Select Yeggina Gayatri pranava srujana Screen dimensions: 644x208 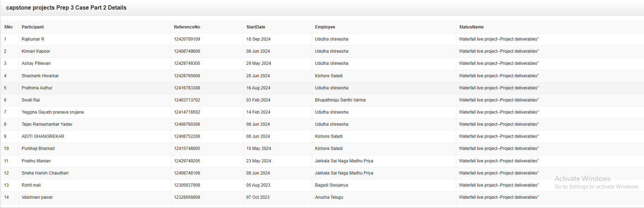coord(53,112)
